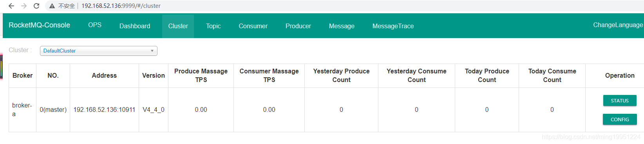The height and width of the screenshot is (144, 644).
Task: Open the DefaultCluster dropdown arrow
Action: [x=152, y=51]
